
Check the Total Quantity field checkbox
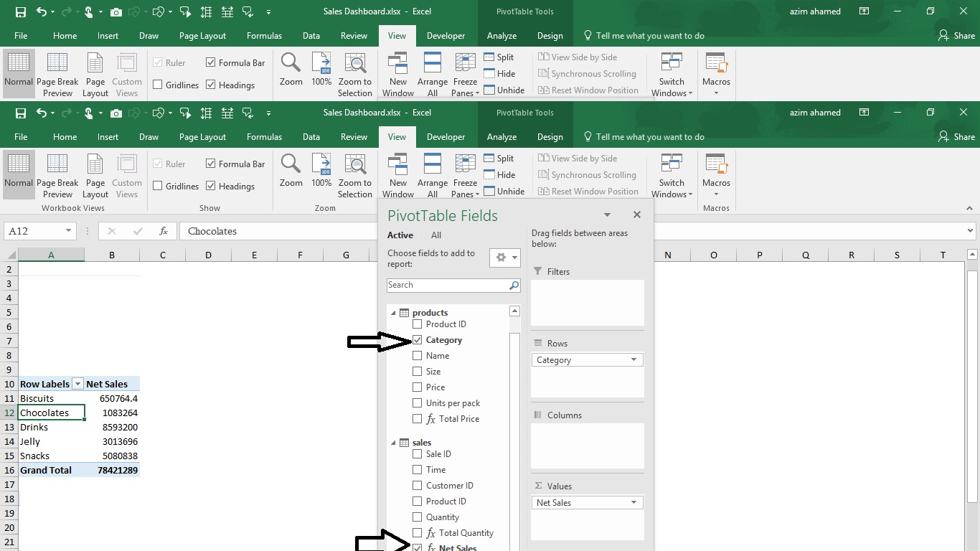point(418,533)
